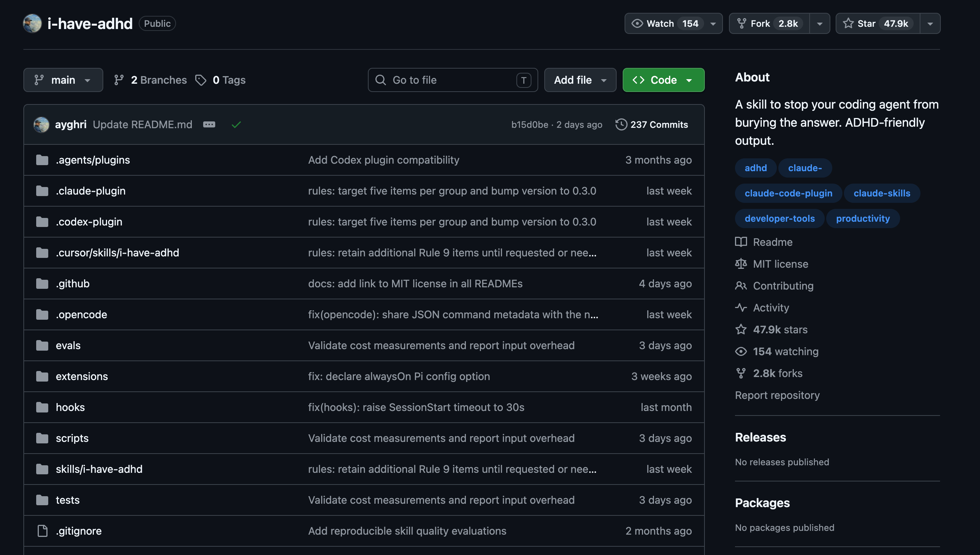Click the .agents/plugins folder icon
Image resolution: width=980 pixels, height=555 pixels.
42,160
